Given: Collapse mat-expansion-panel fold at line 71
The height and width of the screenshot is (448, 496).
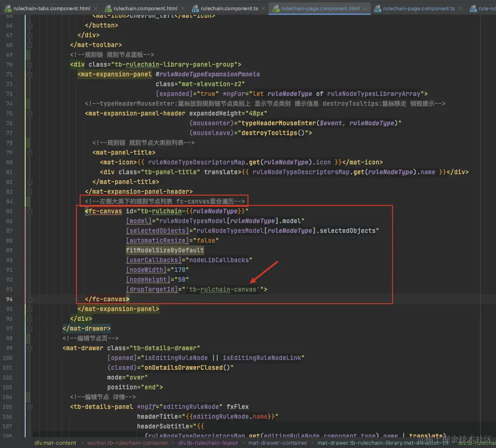Looking at the screenshot, I should point(30,75).
